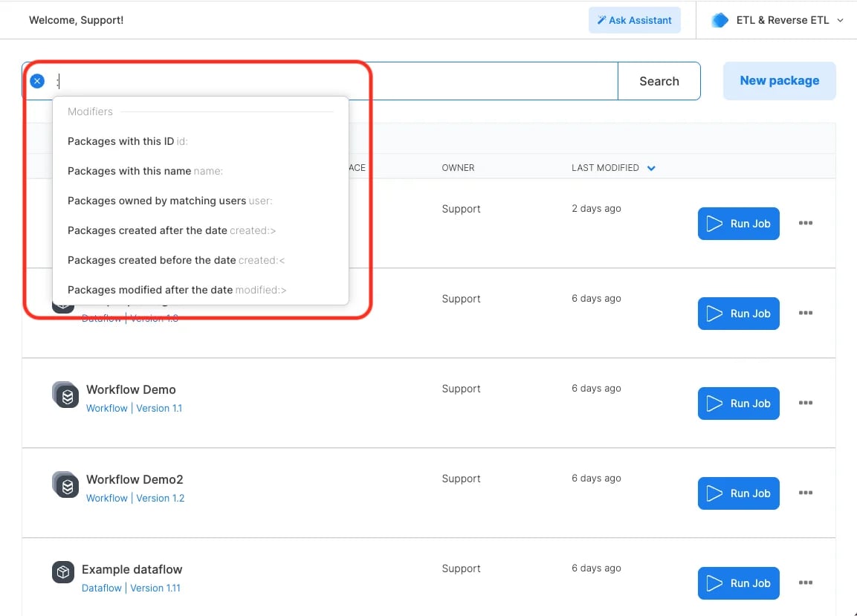Choose 'Packages created after the date' modifier
Viewport: 857px width, 616px height.
[x=200, y=230]
